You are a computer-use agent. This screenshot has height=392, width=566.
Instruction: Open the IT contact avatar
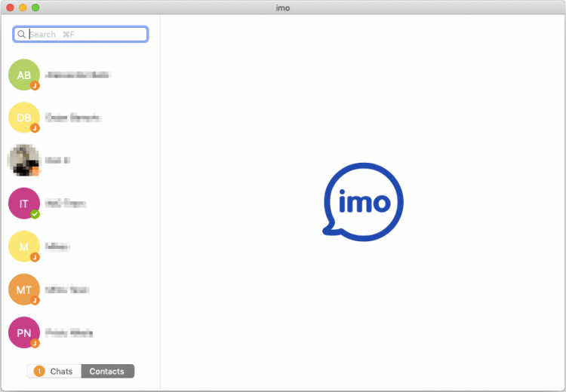(x=24, y=204)
